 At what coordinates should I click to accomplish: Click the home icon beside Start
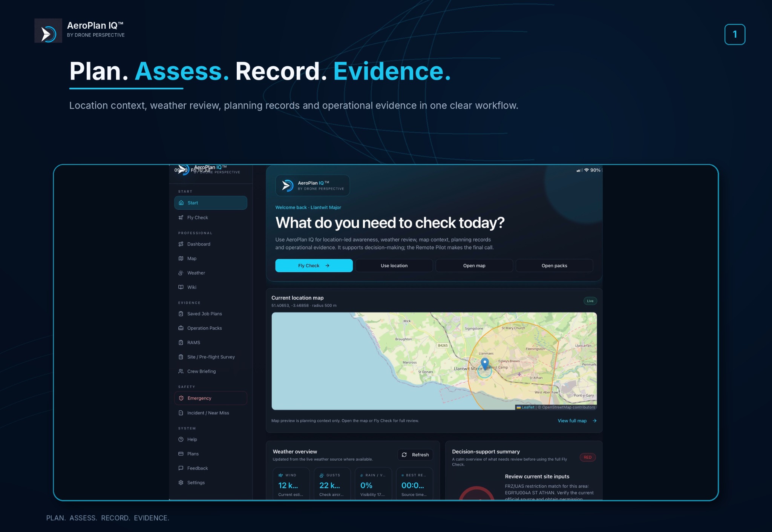point(181,203)
